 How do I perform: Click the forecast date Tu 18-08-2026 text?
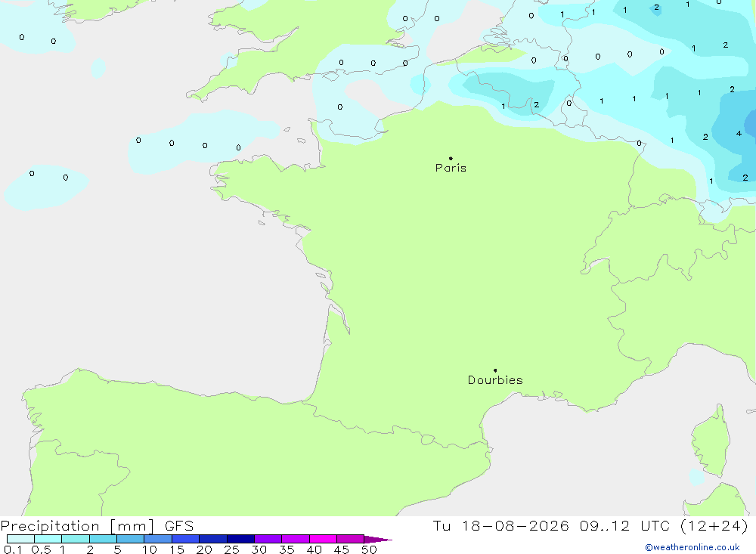pos(500,525)
